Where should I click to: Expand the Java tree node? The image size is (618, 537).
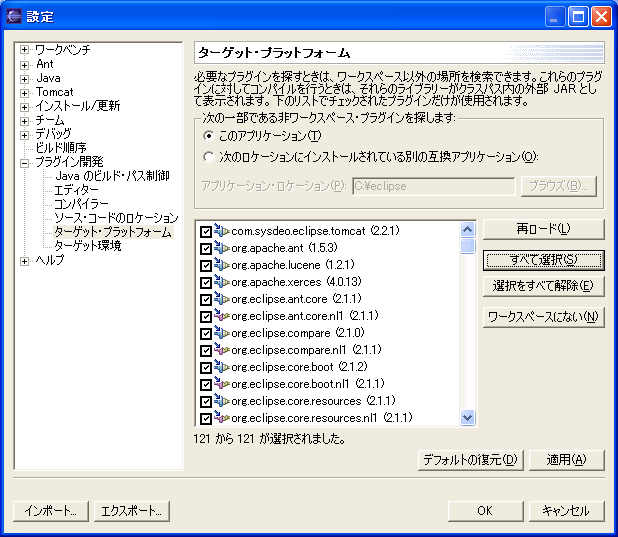(x=24, y=79)
